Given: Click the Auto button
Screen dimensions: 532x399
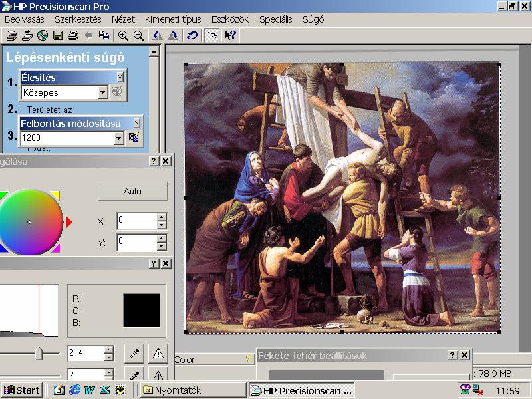Looking at the screenshot, I should 132,192.
